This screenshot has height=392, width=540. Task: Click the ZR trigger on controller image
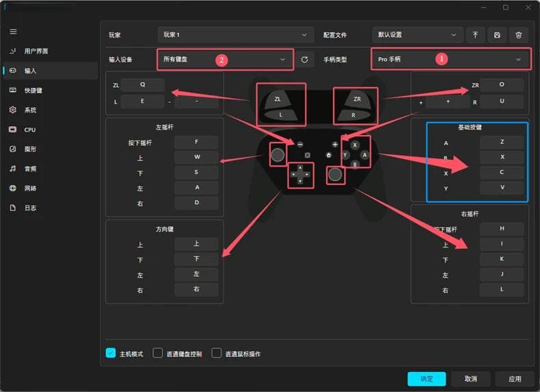(x=357, y=99)
